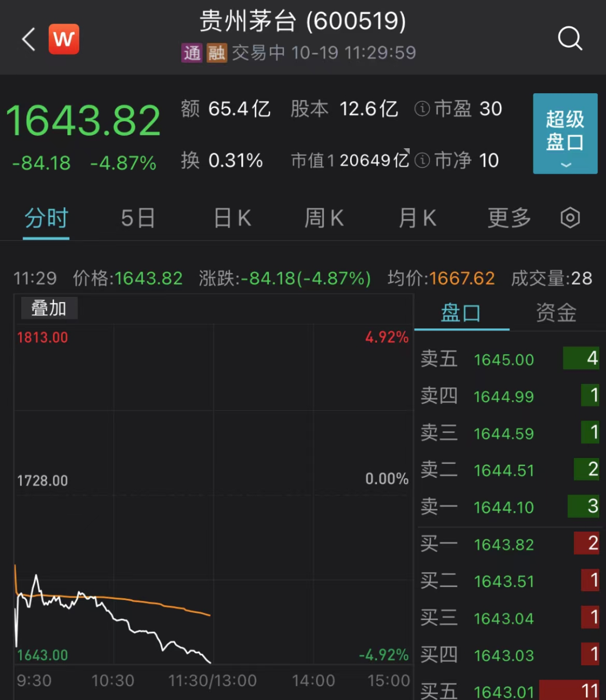606x700 pixels.
Task: Open the red W app logo
Action: (x=64, y=39)
